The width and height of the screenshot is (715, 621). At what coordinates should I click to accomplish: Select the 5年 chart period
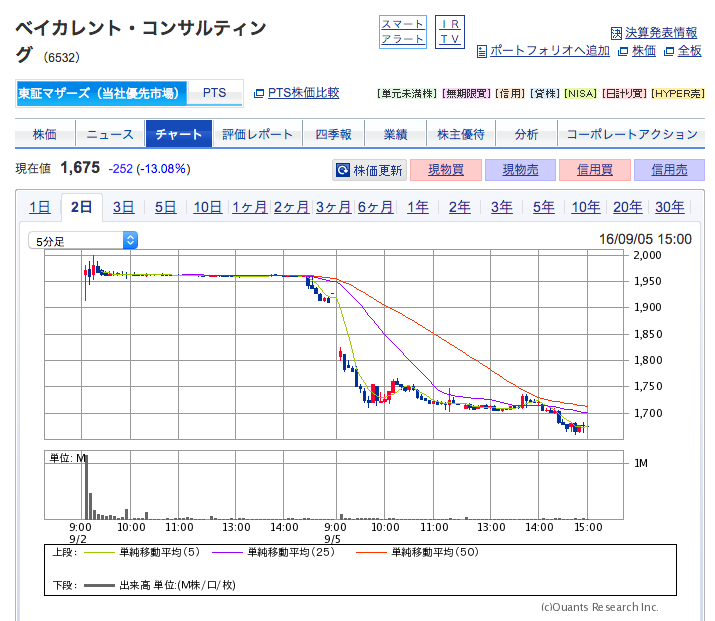tap(544, 207)
